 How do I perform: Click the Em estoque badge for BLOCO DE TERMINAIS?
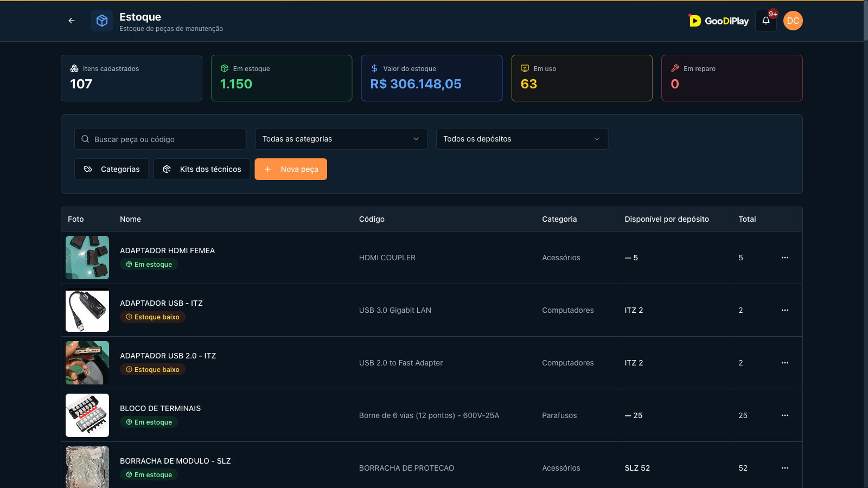point(149,422)
